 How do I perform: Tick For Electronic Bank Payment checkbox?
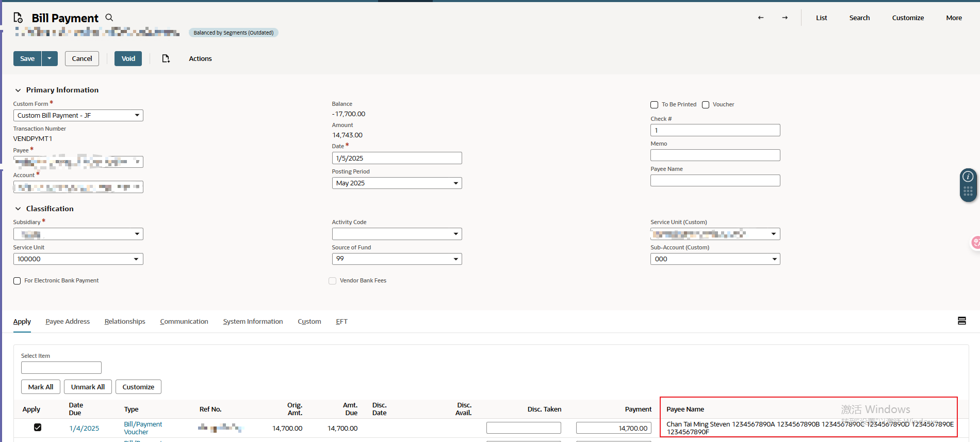coord(17,281)
